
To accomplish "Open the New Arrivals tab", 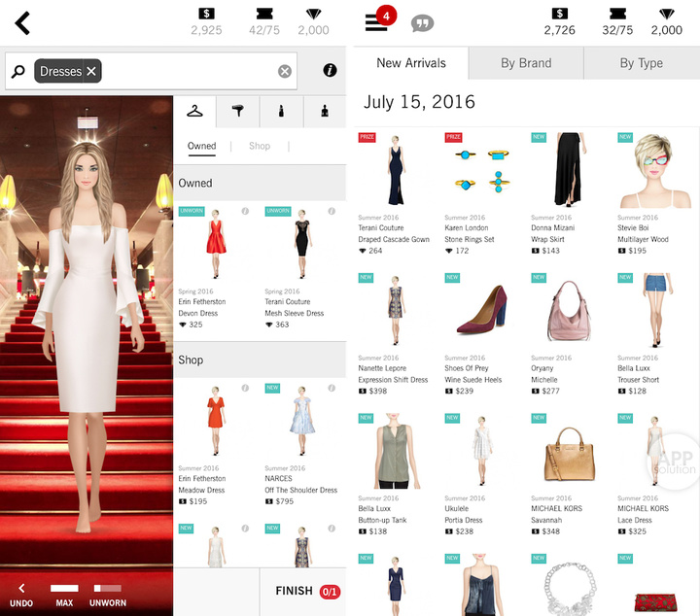I will [x=411, y=63].
